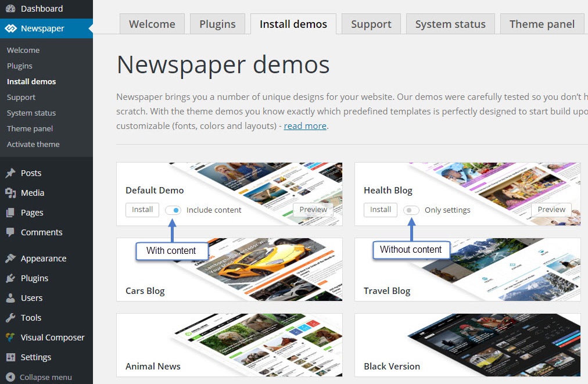Screen dimensions: 588x384
Task: Select the Newspaper menu item
Action: point(46,28)
